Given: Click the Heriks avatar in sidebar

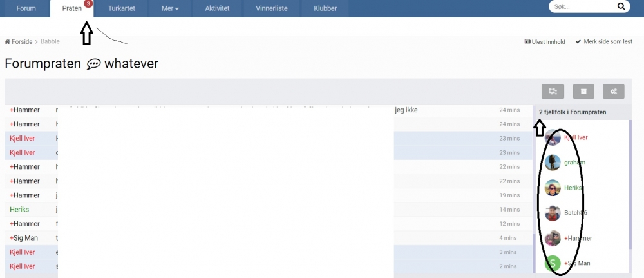Looking at the screenshot, I should [553, 188].
